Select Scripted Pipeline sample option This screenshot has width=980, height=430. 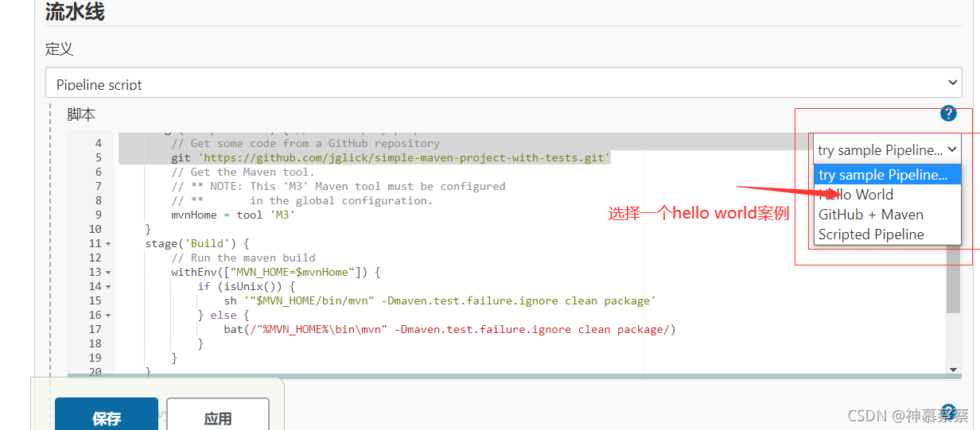tap(887, 234)
